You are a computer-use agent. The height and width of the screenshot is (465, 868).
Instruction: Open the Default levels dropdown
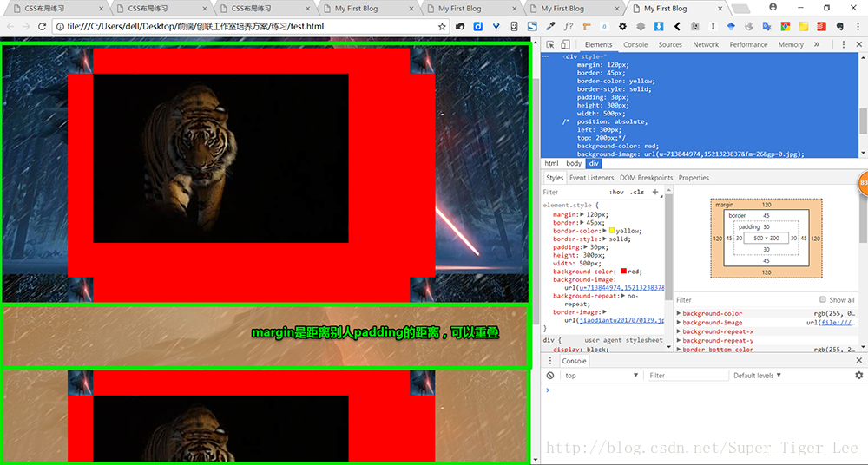(757, 376)
